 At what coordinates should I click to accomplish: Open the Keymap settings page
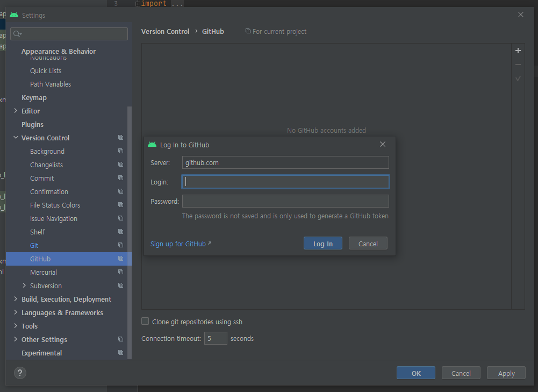34,97
